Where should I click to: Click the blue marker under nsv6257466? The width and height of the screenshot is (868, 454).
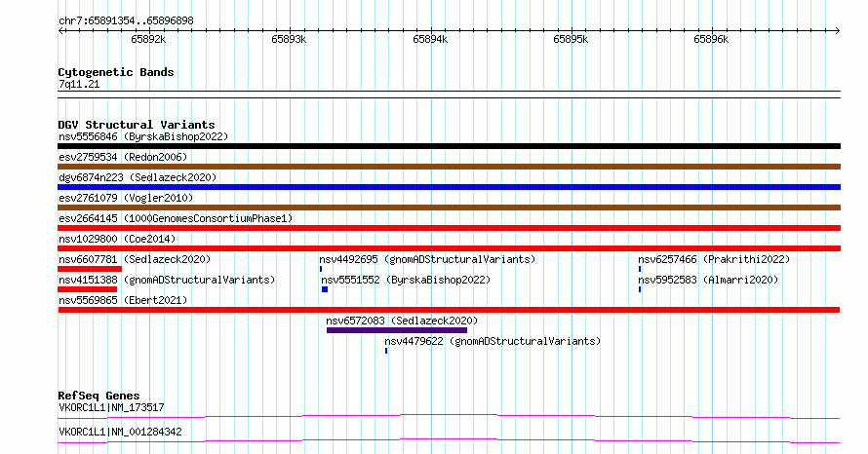pos(640,269)
